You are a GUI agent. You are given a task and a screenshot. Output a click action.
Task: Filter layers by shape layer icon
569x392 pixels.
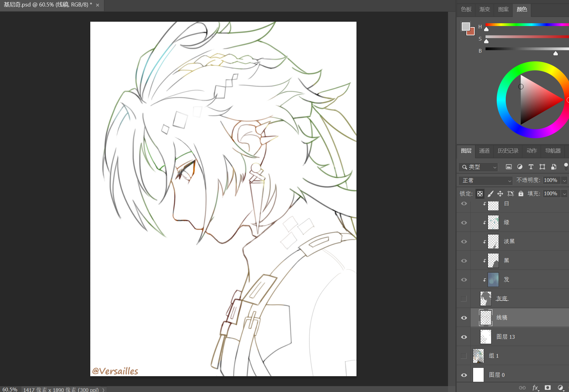tap(542, 167)
